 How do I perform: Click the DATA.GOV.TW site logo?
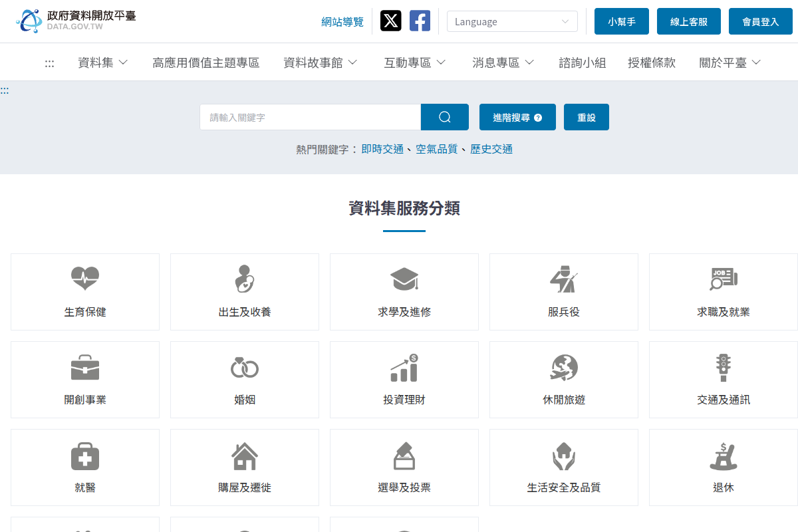(76, 21)
